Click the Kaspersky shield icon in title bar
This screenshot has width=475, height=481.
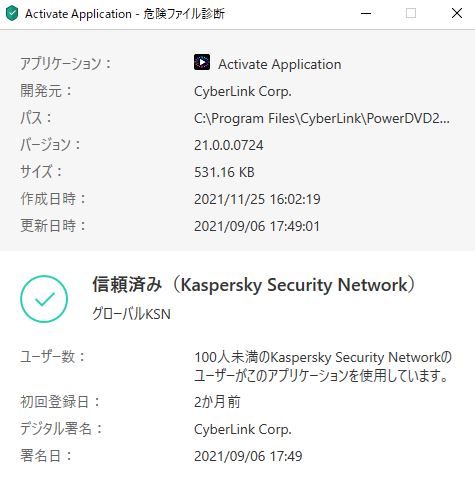click(12, 14)
